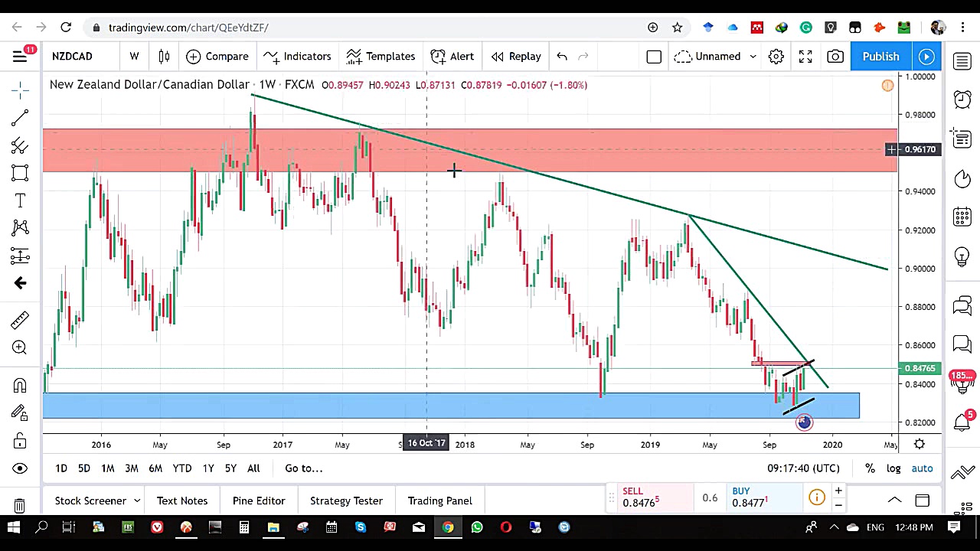Open the select layout square icon
Viewport: 980px width, 551px height.
click(x=654, y=57)
